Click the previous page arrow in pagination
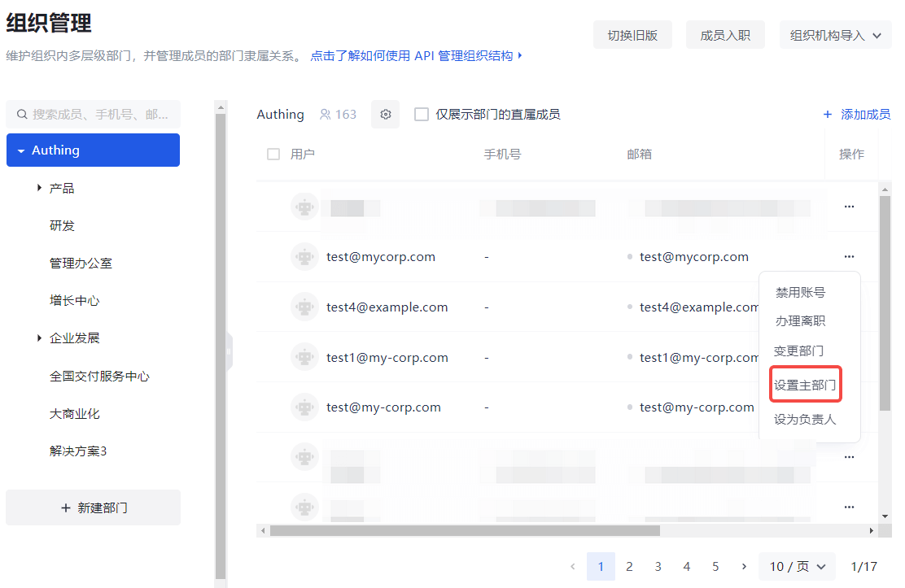 click(x=573, y=566)
